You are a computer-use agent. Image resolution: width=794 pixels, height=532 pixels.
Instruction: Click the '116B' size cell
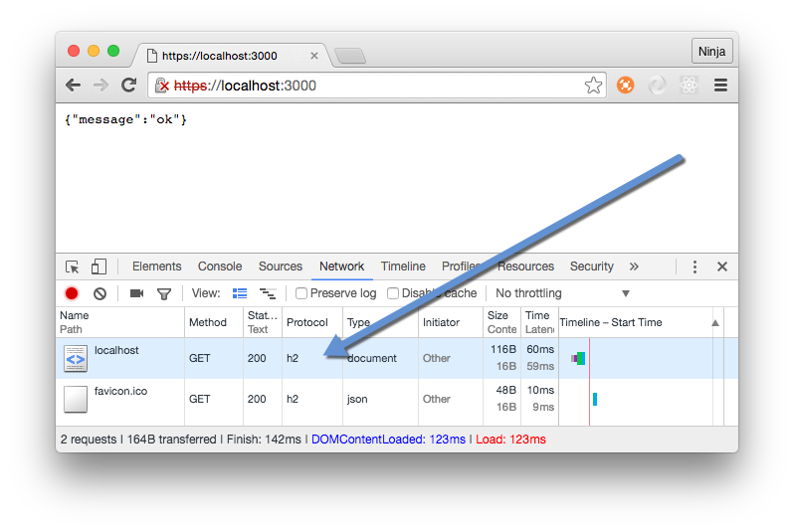pyautogui.click(x=503, y=349)
